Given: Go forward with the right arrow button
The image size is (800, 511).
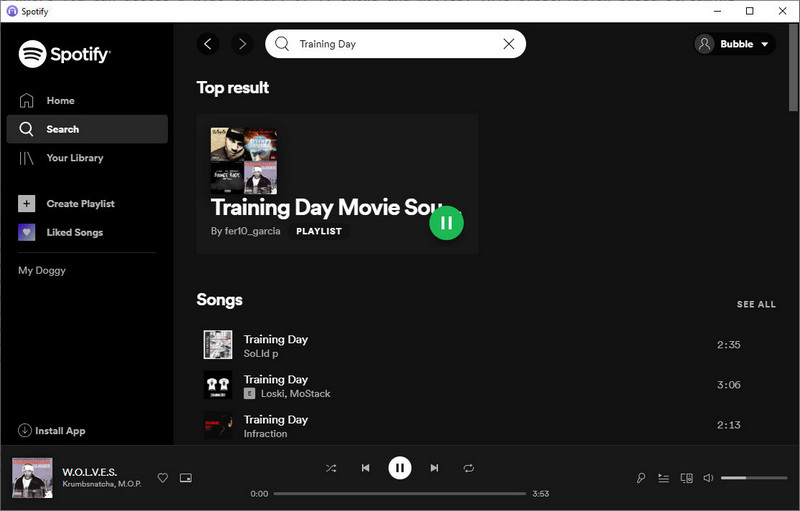Looking at the screenshot, I should pos(242,44).
